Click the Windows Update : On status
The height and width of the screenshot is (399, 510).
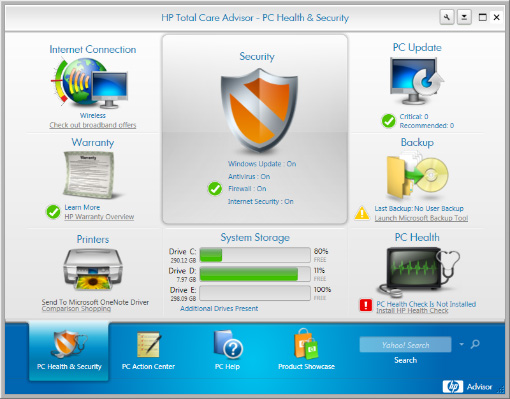(x=262, y=164)
